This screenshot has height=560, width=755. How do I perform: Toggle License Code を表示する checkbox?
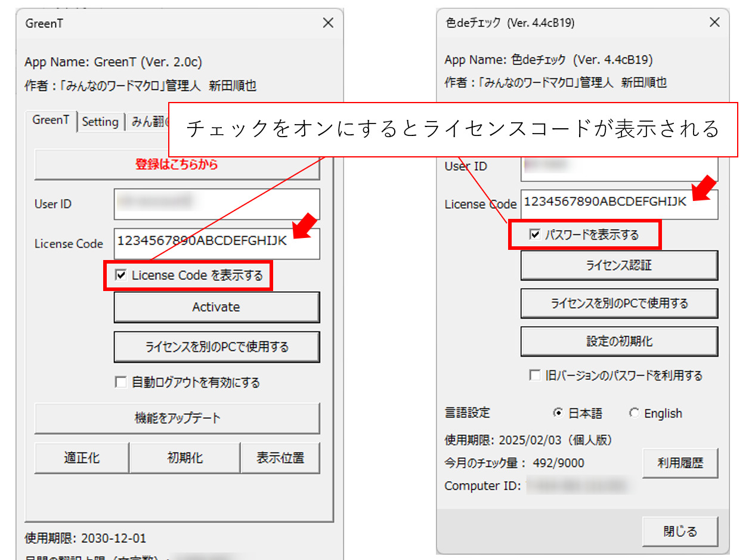tap(121, 275)
